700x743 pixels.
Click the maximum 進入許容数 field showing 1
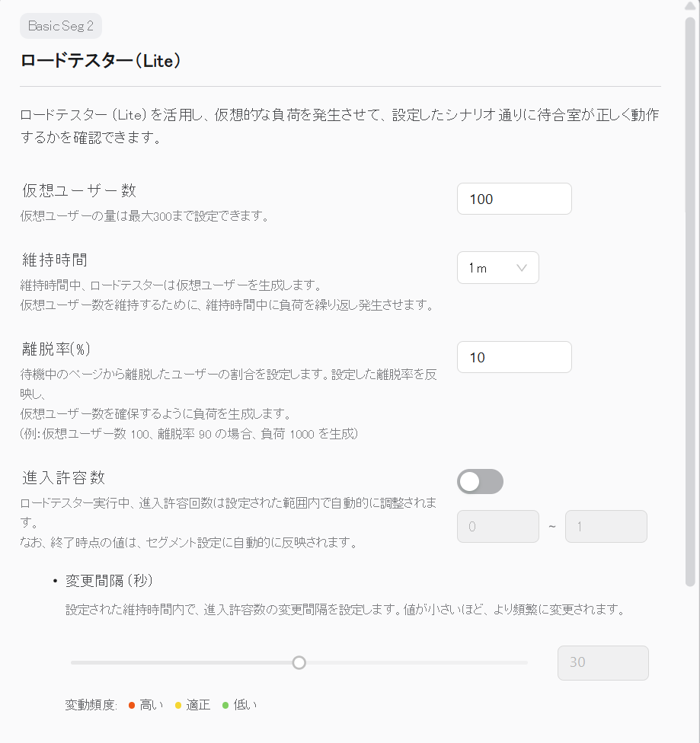click(x=606, y=526)
